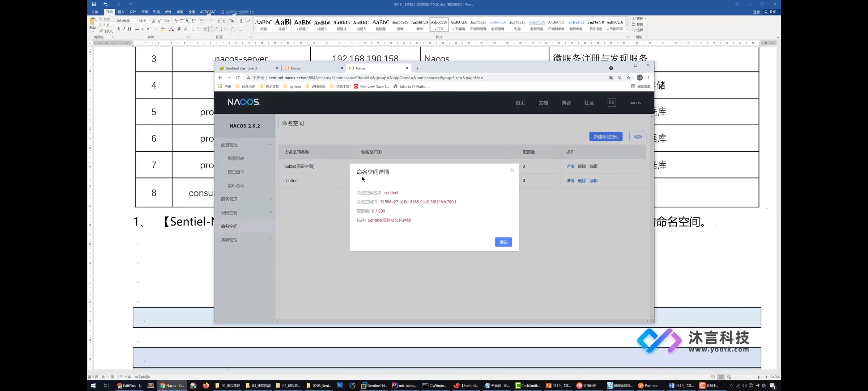
Task: Click the 新建命名空间 button
Action: pos(606,136)
